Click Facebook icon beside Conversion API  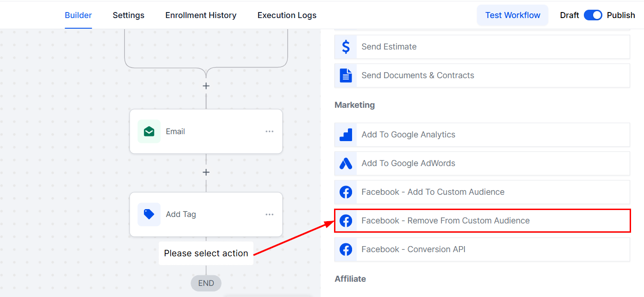[x=346, y=249]
